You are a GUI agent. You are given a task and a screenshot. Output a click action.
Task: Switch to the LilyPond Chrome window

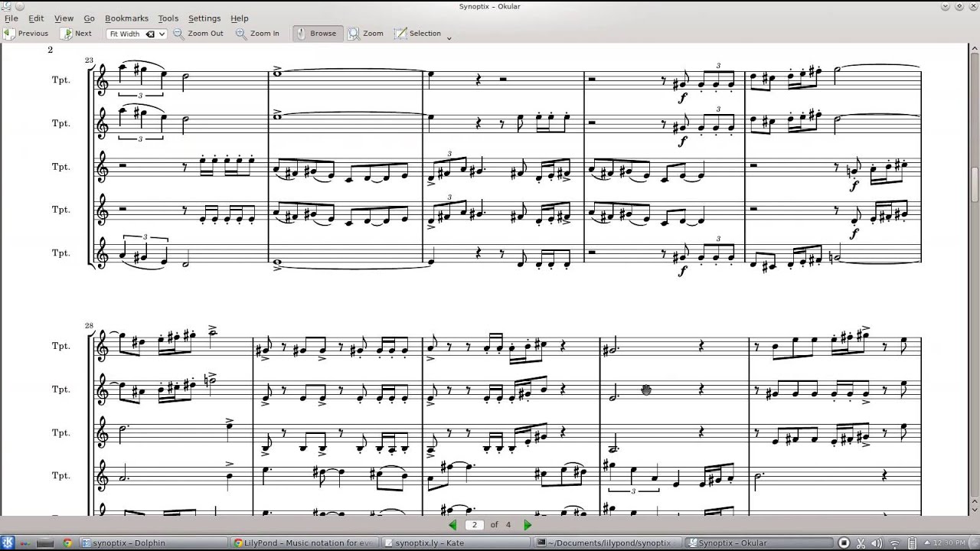coord(304,543)
